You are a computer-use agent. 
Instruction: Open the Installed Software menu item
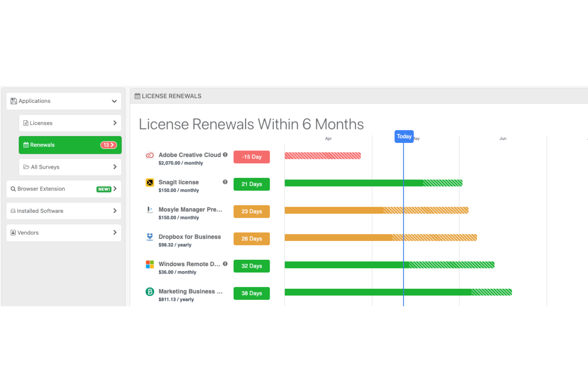(x=64, y=211)
